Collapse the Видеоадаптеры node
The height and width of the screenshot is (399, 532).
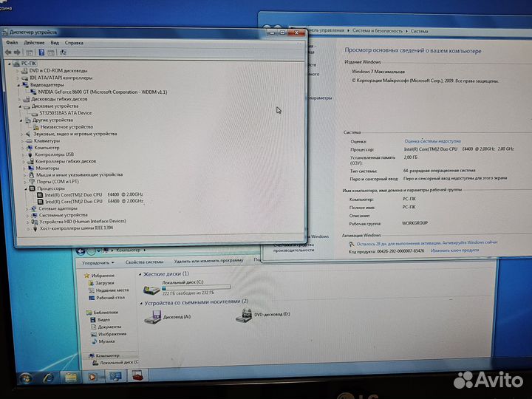[x=18, y=85]
